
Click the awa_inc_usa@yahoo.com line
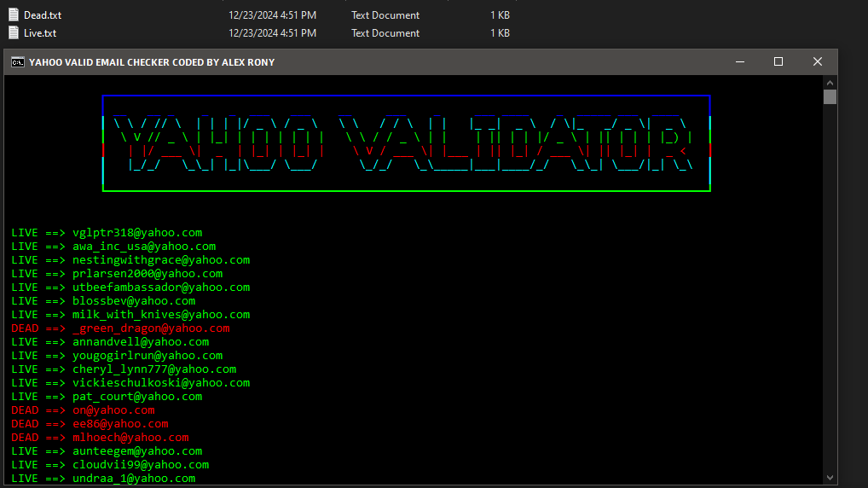pyautogui.click(x=113, y=246)
